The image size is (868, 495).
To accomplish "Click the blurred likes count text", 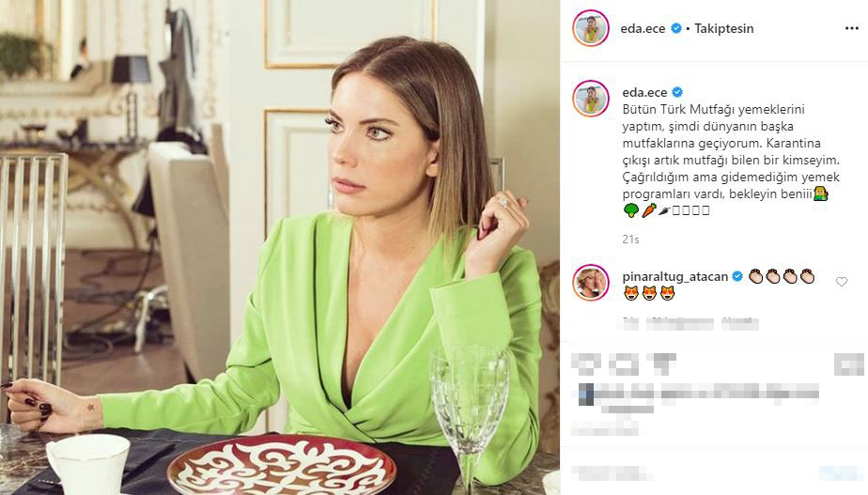I will (699, 394).
